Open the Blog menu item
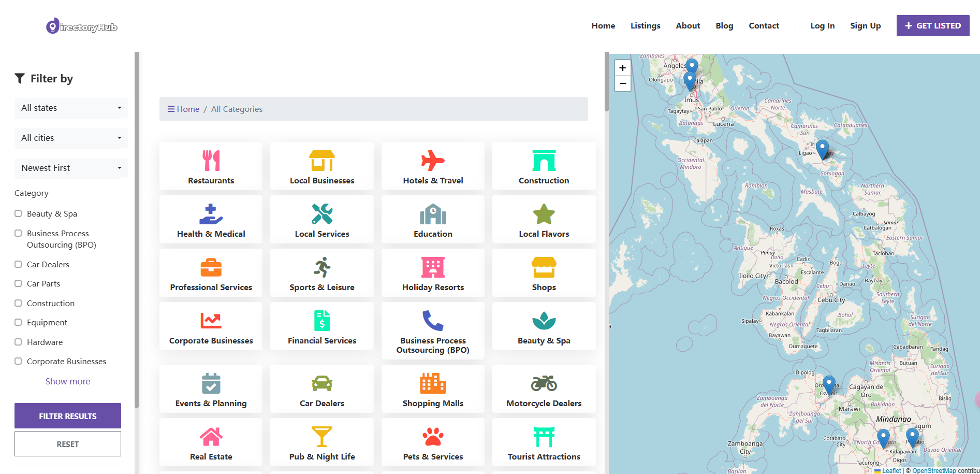This screenshot has height=474, width=980. coord(724,26)
